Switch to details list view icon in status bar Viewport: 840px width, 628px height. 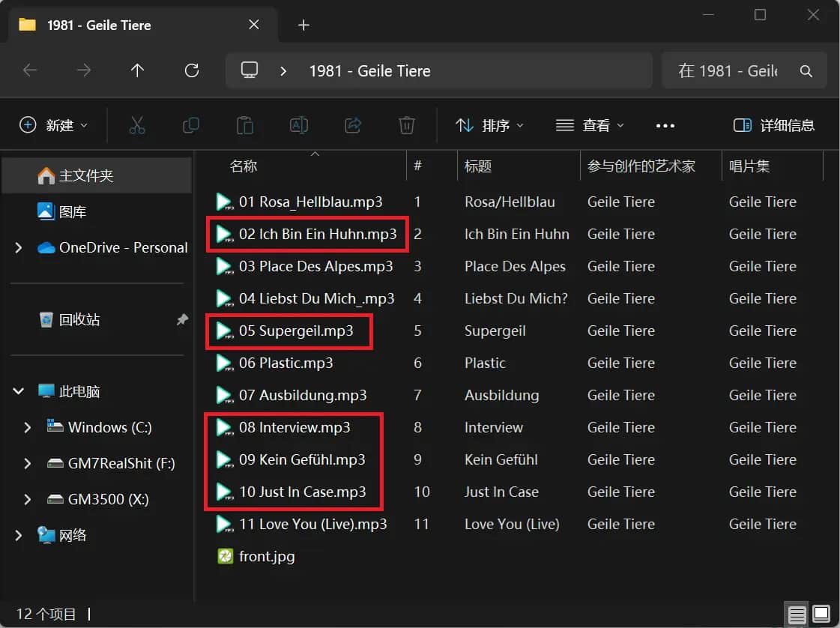[x=797, y=614]
